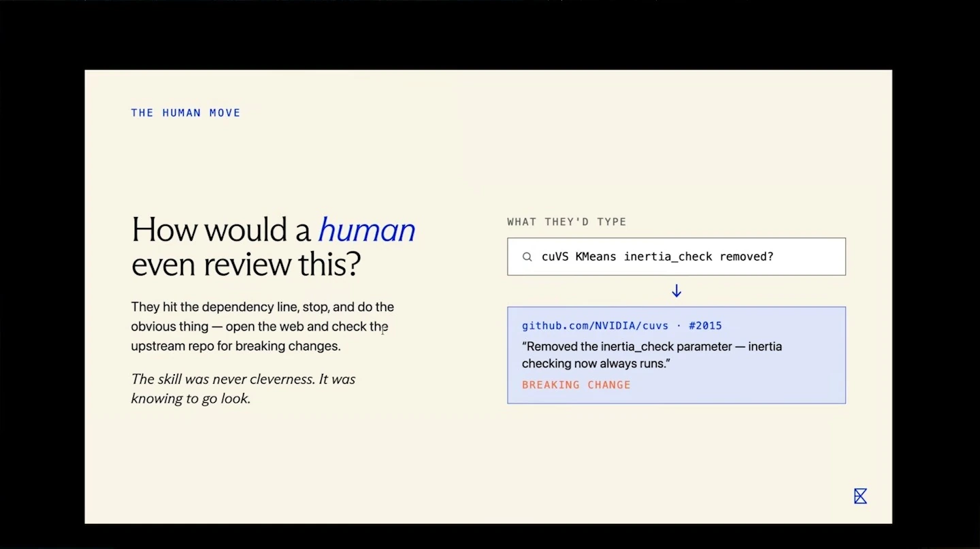This screenshot has width=980, height=549.
Task: Click the line 'upstream repo for breaking changes.'
Action: click(235, 346)
